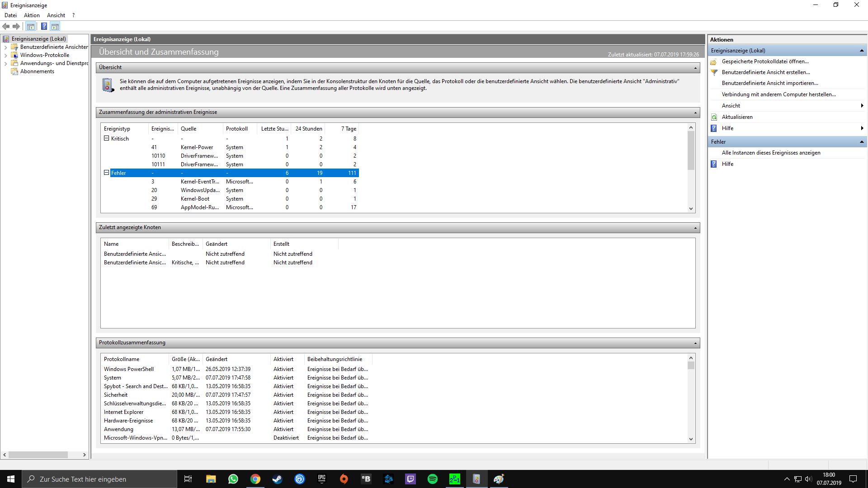The height and width of the screenshot is (488, 868).
Task: Click Verbindung mit anderem Computer herstellen
Action: point(778,94)
